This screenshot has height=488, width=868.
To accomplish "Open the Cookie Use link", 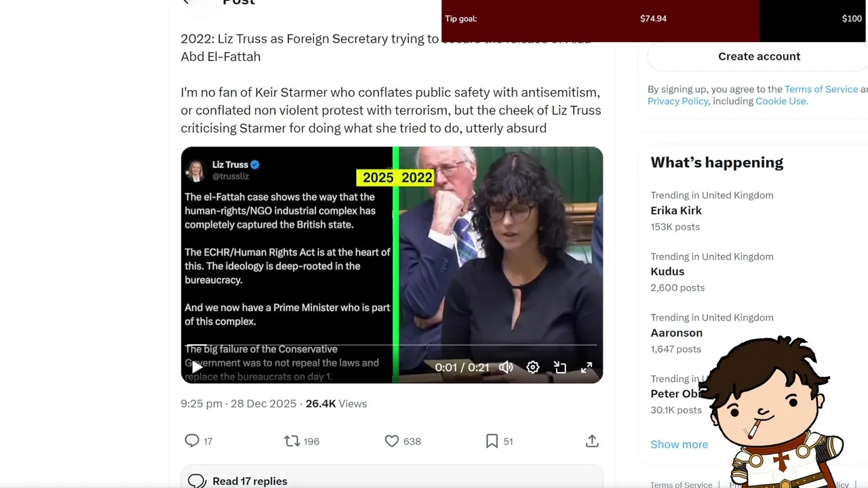I will pyautogui.click(x=781, y=102).
